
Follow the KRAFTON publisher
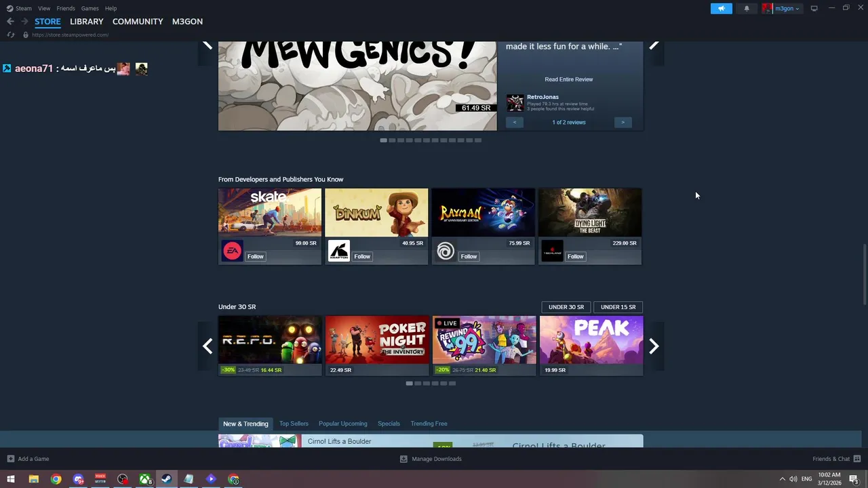pos(362,256)
